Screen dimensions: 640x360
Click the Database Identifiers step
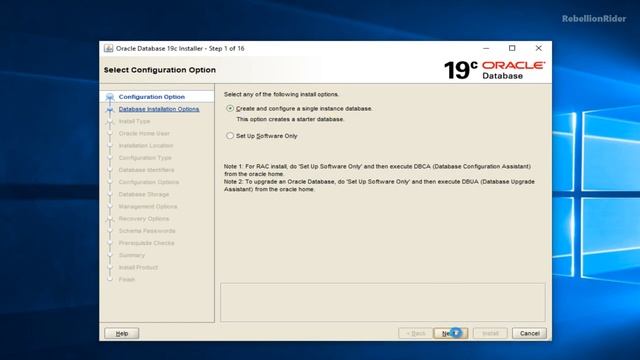146,170
